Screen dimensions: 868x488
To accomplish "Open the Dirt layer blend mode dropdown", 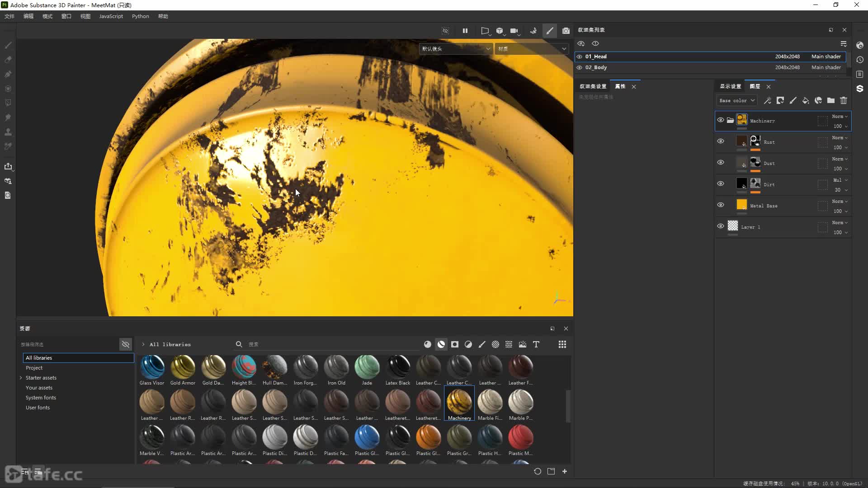I will click(x=840, y=180).
